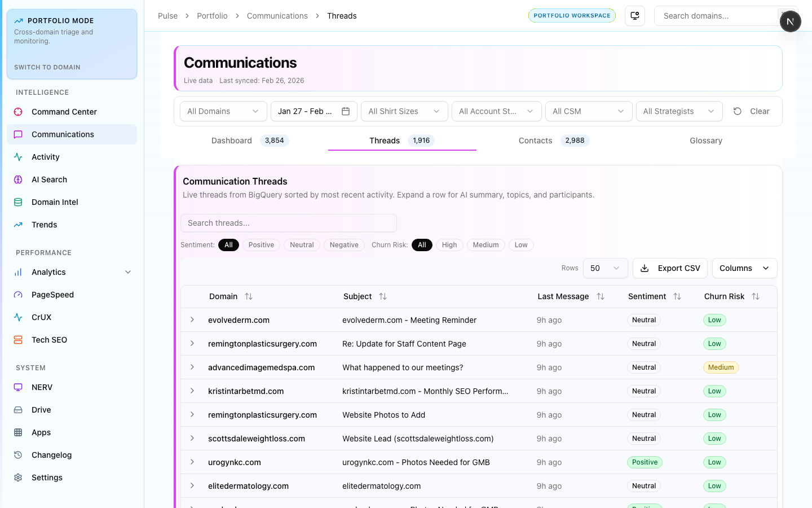Expand the evolvederm.com thread row
Screen dimensions: 812x508
192,320
